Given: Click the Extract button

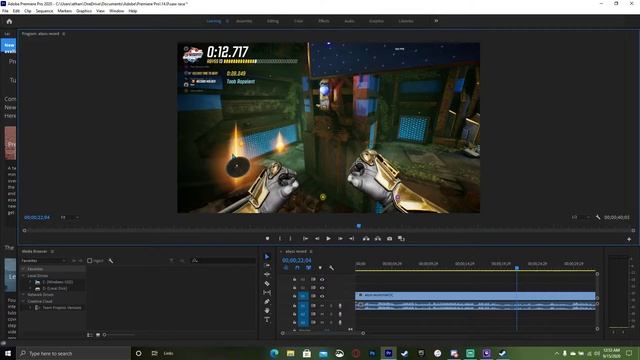Looking at the screenshot, I should point(378,239).
